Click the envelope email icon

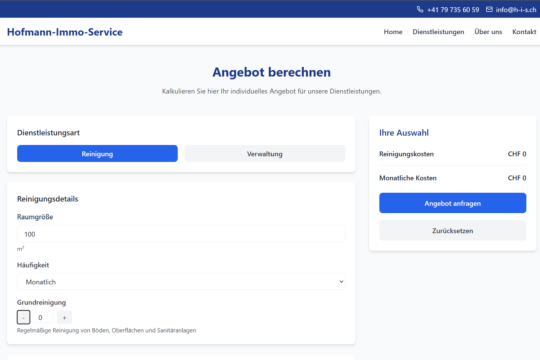[x=489, y=9]
